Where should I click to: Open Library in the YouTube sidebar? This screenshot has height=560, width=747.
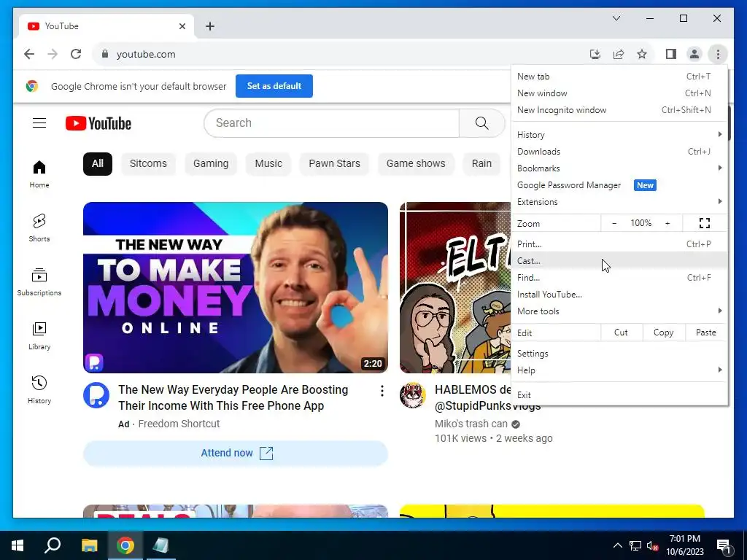click(39, 335)
